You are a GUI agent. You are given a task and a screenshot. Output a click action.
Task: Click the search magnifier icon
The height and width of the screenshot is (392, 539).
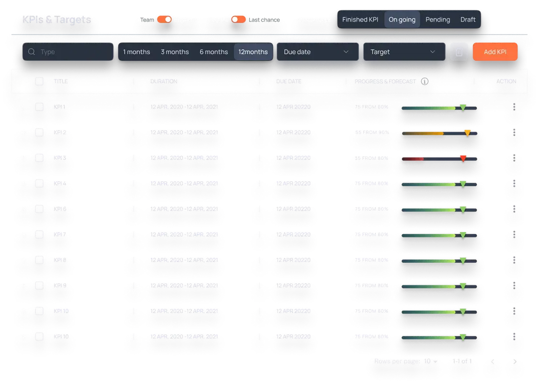(32, 52)
